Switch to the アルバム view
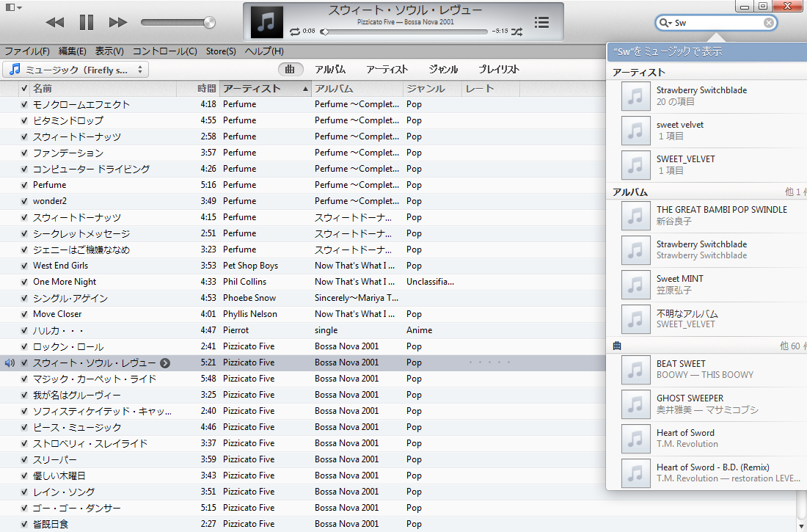The width and height of the screenshot is (807, 532). pos(330,69)
